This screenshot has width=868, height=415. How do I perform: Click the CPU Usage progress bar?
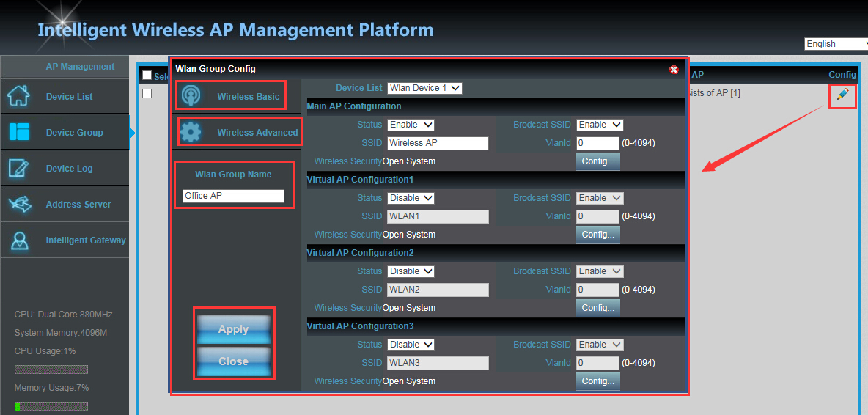pos(51,370)
